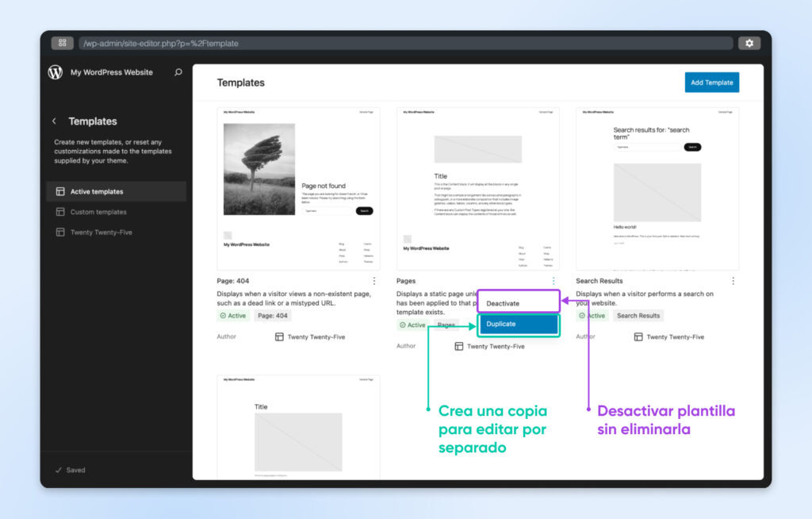Click the Add Template button

711,82
